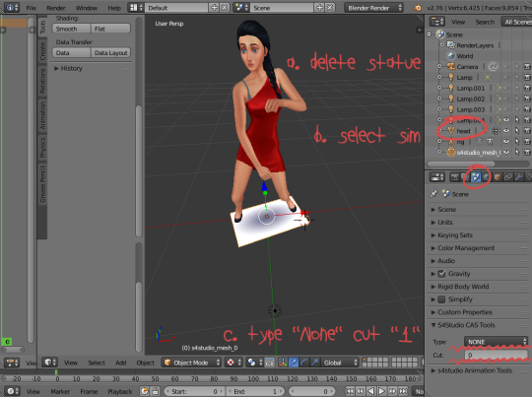This screenshot has height=397, width=532.
Task: Switch to the Animation shelf tab
Action: pos(42,115)
